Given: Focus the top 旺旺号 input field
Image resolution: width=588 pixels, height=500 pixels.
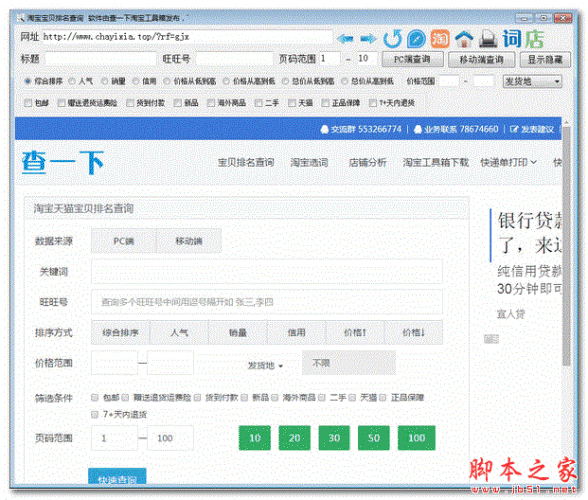Looking at the screenshot, I should coord(234,59).
